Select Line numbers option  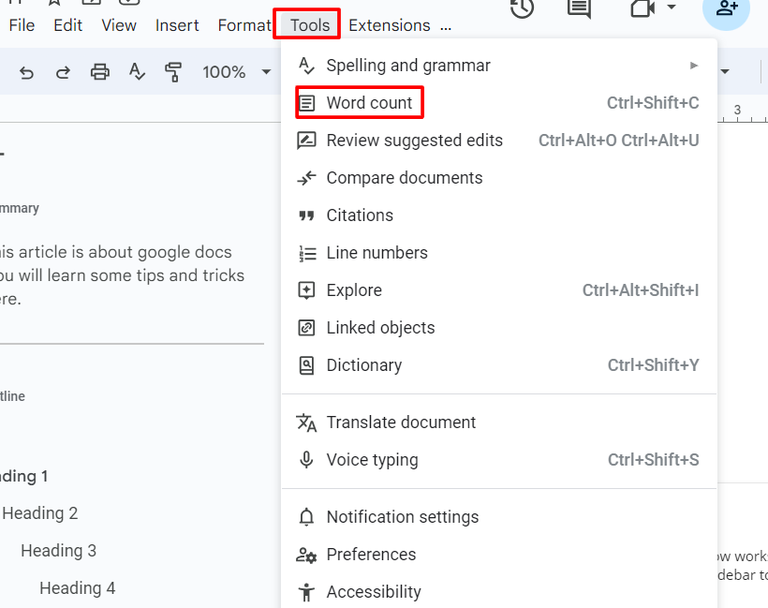point(499,253)
